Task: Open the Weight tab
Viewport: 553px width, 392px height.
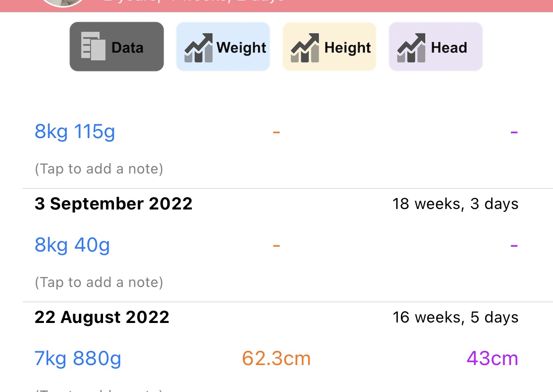Action: 223,47
